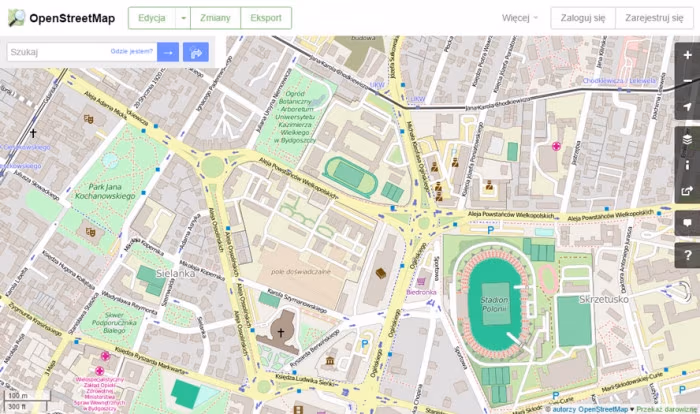The height and width of the screenshot is (414, 700).
Task: Click the Chodkiewicza / Lelewela stop label
Action: click(x=619, y=80)
